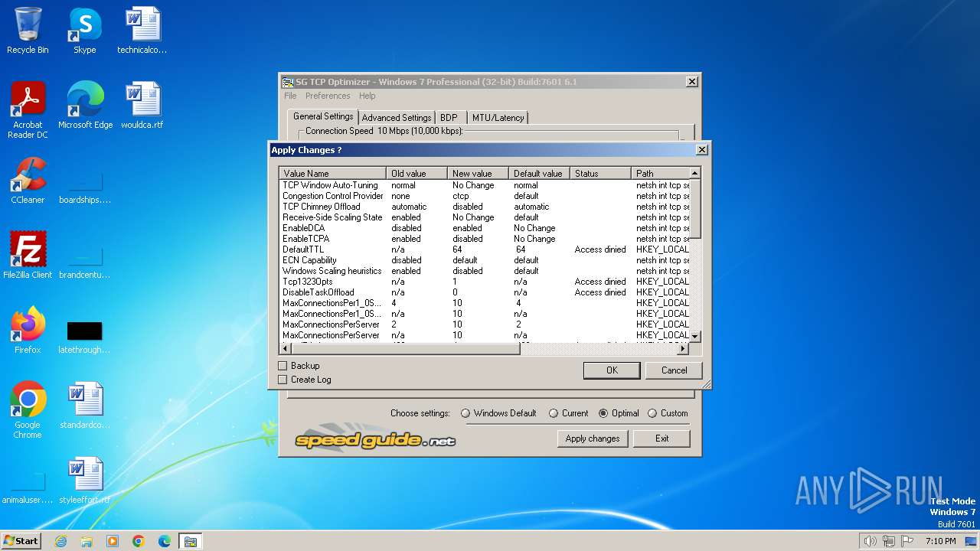The width and height of the screenshot is (980, 551).
Task: Open Windows Explorer folder in taskbar
Action: click(x=87, y=541)
